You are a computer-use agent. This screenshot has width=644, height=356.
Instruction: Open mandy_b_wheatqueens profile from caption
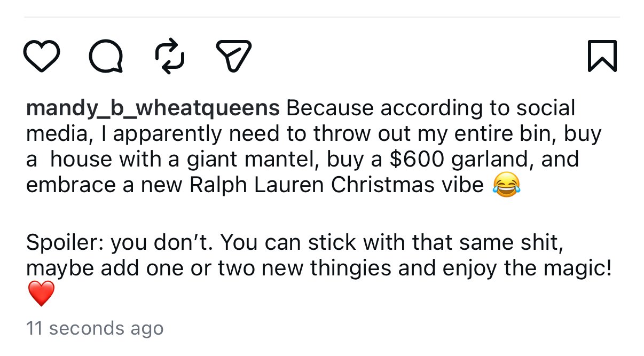tap(153, 108)
